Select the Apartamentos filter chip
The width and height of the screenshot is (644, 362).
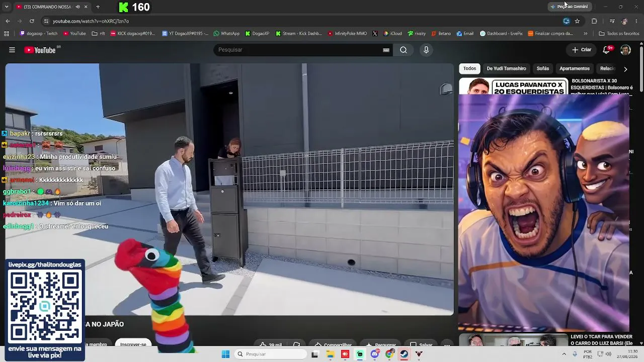coord(575,68)
